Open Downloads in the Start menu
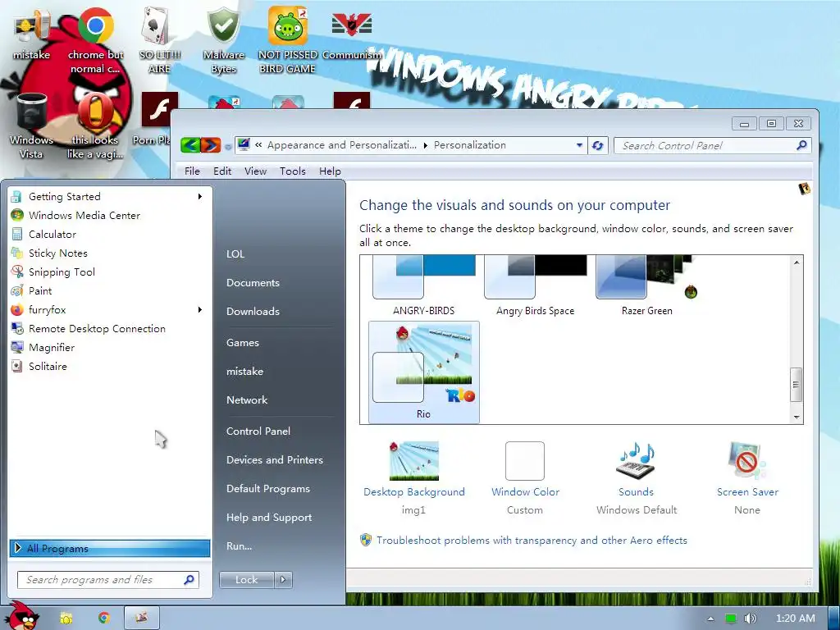 253,311
